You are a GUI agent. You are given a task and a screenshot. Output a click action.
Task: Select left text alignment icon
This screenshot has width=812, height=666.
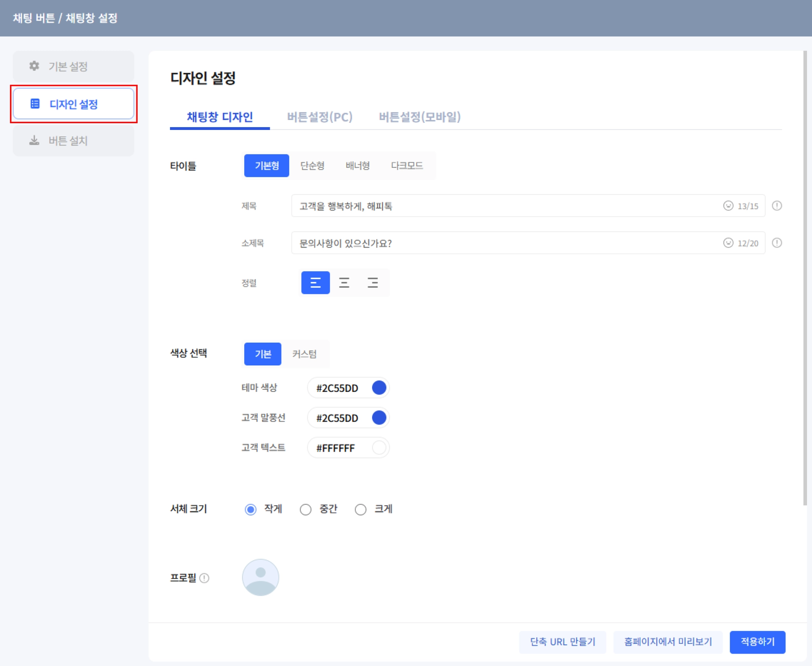[x=315, y=282]
